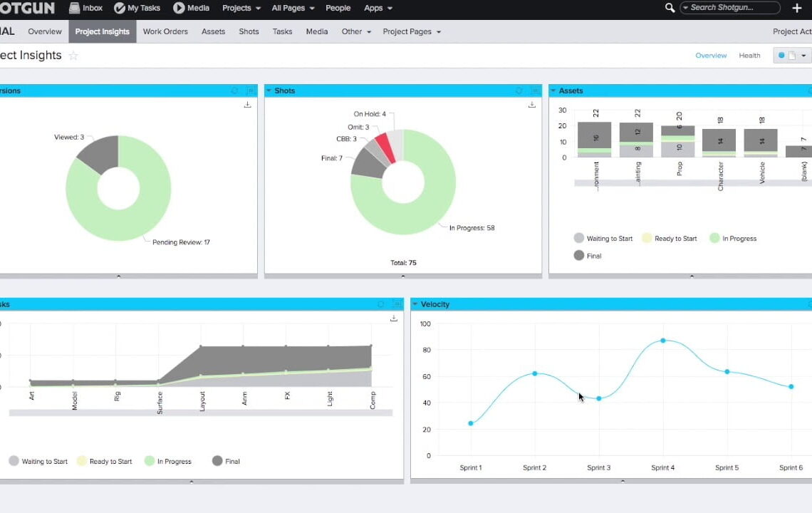The width and height of the screenshot is (812, 513).
Task: Collapse the Velocity panel with its triangle
Action: (415, 304)
